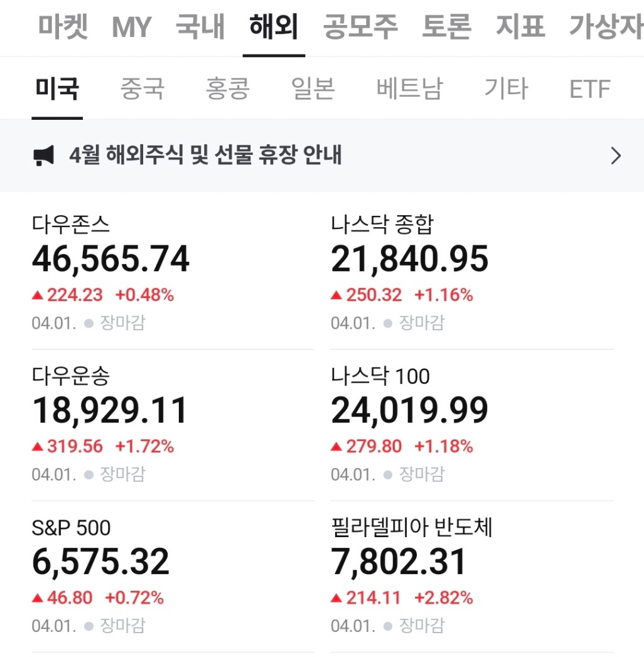Screen dimensions: 644x657
Task: Switch to the 지표 tab
Action: click(520, 28)
